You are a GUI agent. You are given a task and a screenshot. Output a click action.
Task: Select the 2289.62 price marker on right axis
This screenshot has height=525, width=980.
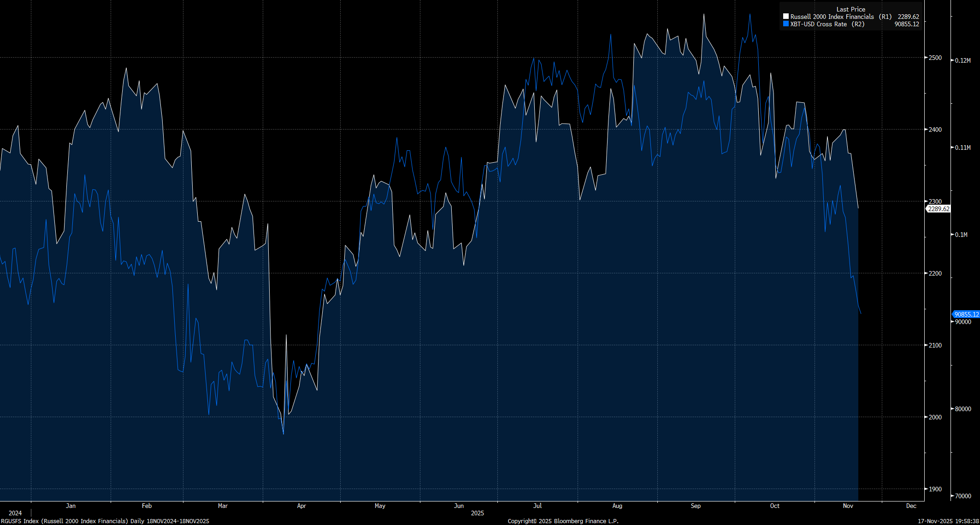(938, 208)
